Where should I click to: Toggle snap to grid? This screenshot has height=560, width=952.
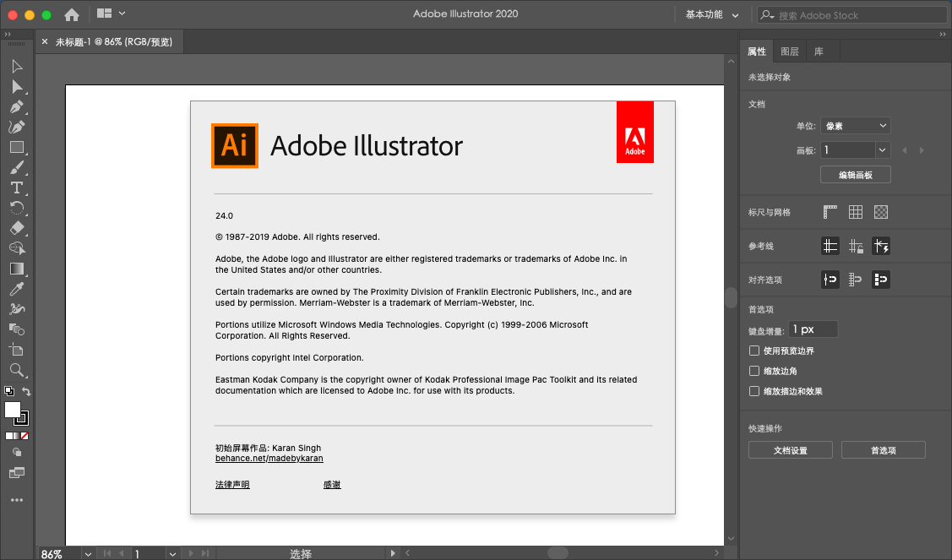[x=856, y=280]
